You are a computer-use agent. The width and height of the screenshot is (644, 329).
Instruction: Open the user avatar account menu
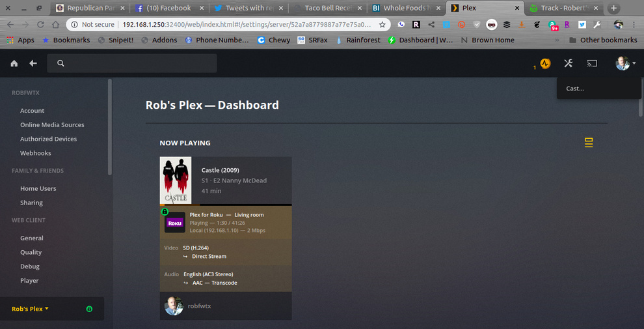(625, 63)
